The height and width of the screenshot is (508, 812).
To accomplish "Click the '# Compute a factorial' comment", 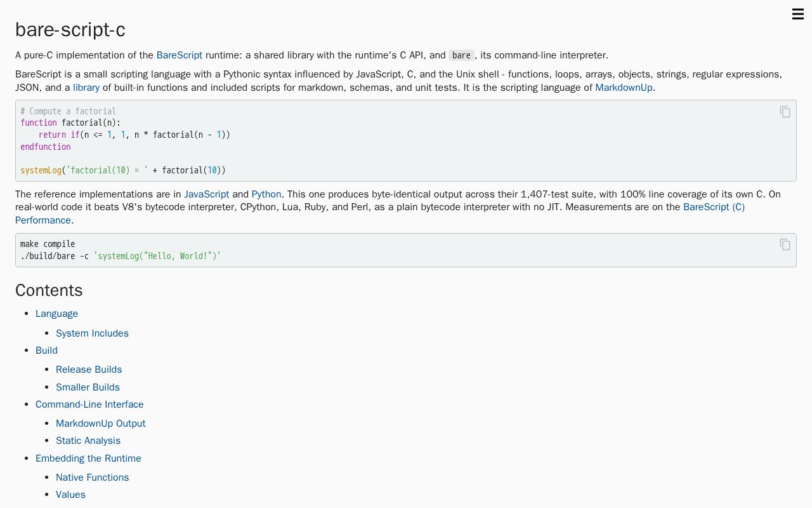I will 68,111.
